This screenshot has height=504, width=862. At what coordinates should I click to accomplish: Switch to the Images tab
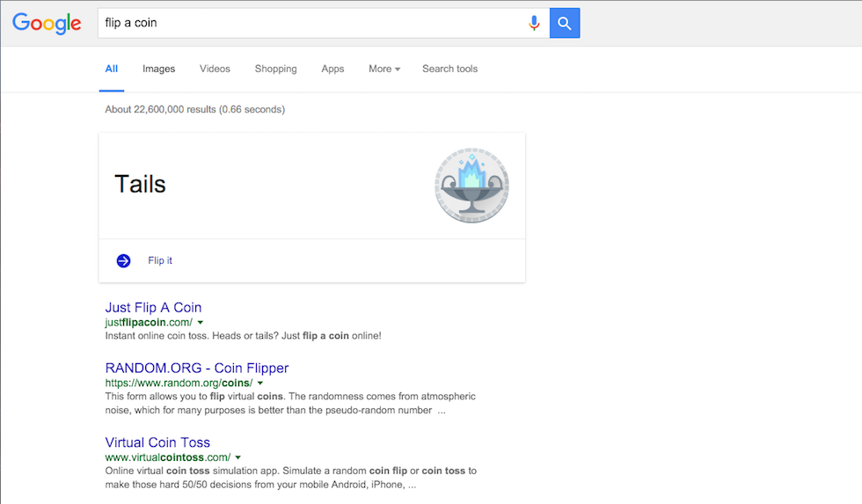click(x=158, y=69)
